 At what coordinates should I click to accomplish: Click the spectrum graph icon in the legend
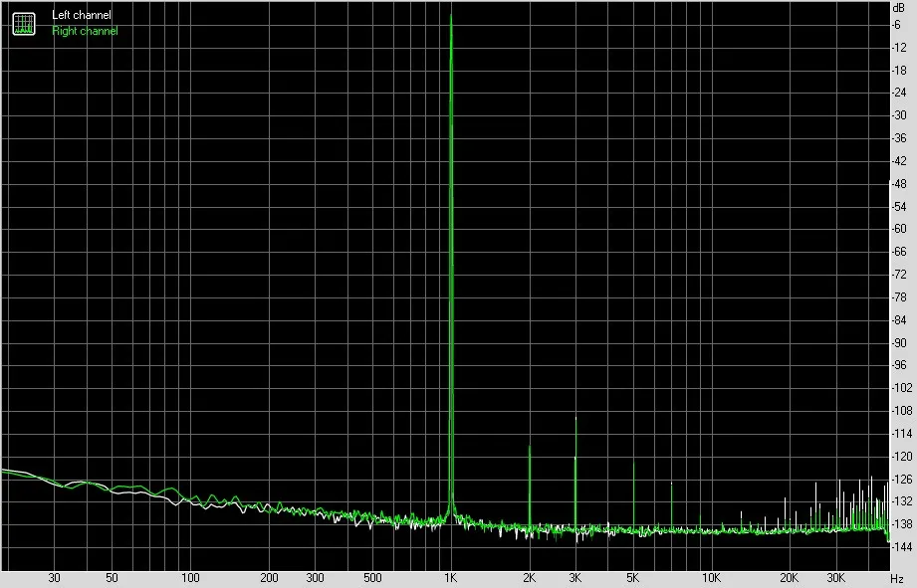pyautogui.click(x=24, y=23)
